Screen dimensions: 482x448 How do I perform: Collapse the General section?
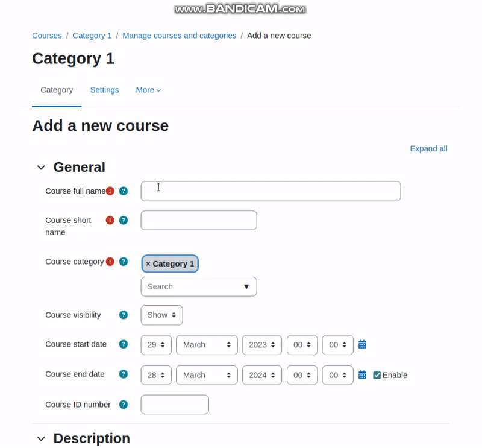[41, 168]
